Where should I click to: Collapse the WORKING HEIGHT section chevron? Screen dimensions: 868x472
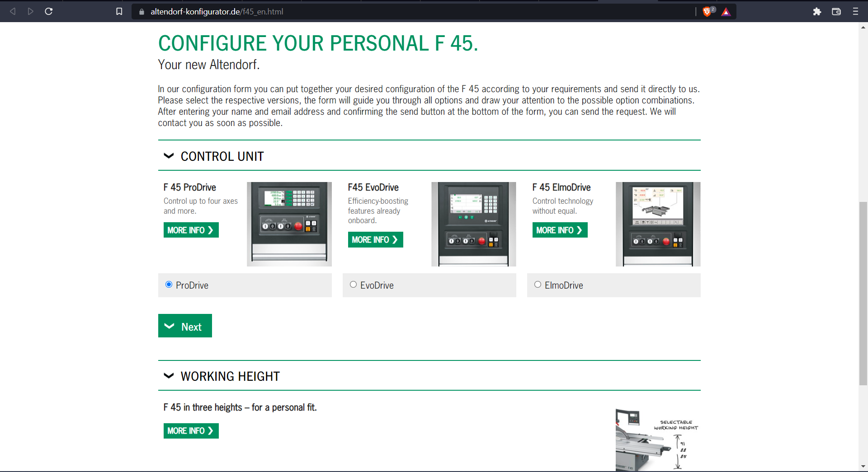[x=169, y=375]
